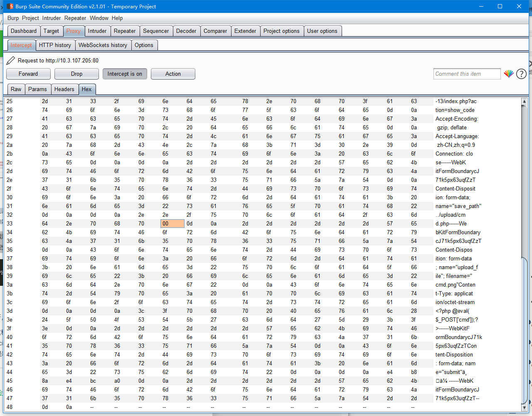Switch to the Dashboard tab

24,31
